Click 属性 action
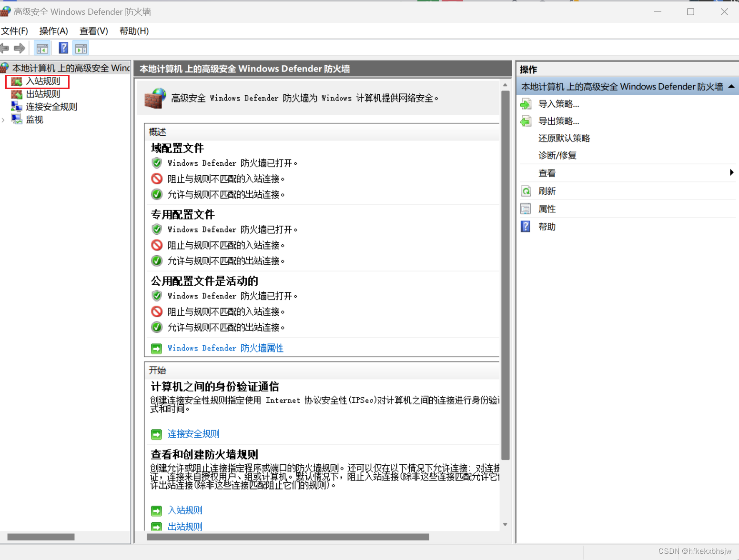Viewport: 739px width, 560px height. [547, 209]
